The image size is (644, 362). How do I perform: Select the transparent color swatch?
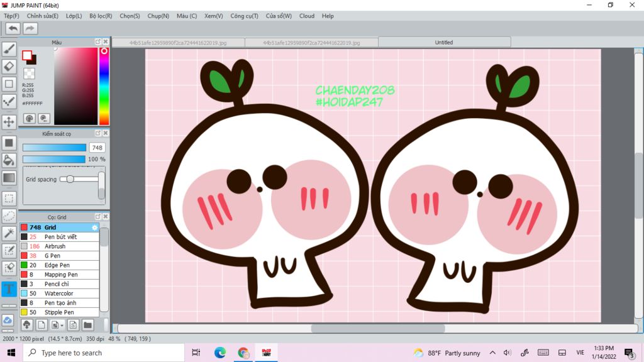point(29,74)
